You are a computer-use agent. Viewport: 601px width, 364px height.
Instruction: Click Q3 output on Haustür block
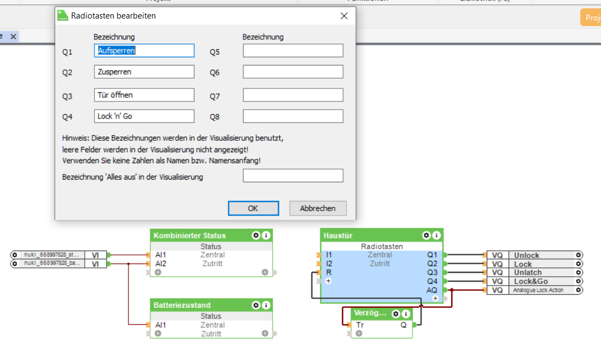pyautogui.click(x=432, y=272)
